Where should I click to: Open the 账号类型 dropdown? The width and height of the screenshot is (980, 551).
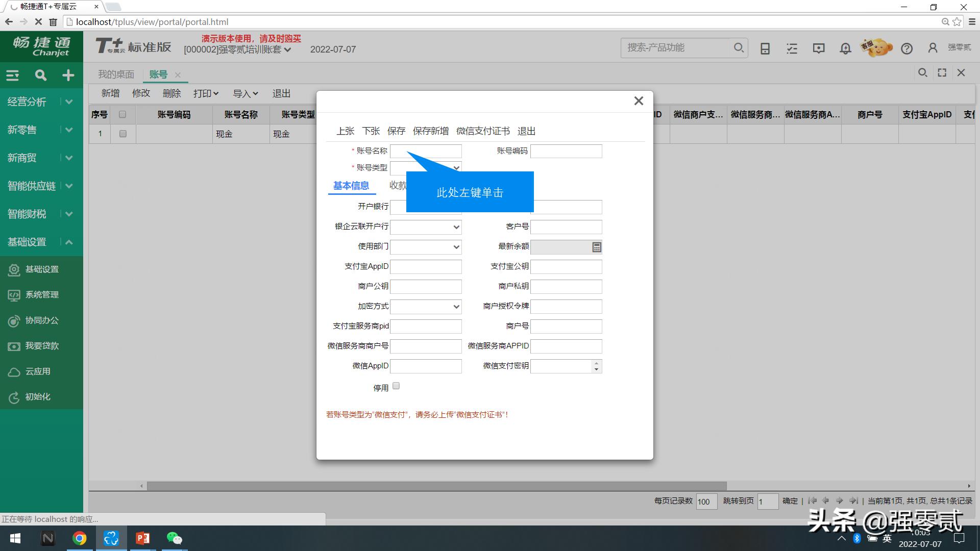455,168
